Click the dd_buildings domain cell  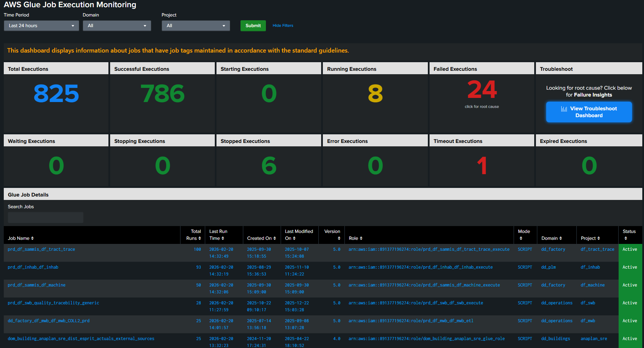pos(555,339)
